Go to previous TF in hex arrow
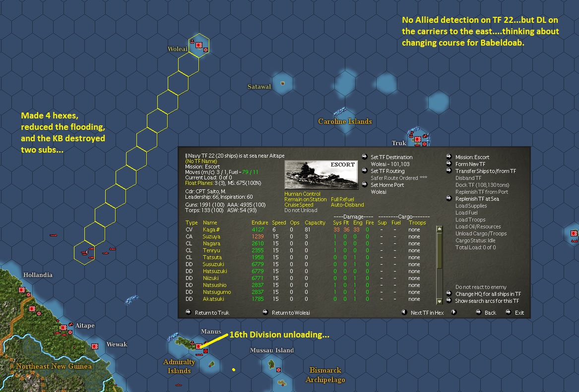579x392 pixels. [x=404, y=312]
